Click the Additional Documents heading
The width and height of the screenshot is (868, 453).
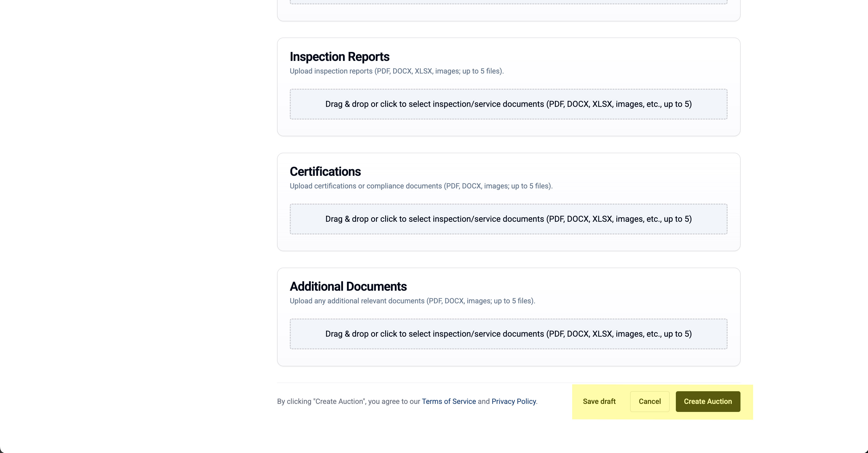348,286
